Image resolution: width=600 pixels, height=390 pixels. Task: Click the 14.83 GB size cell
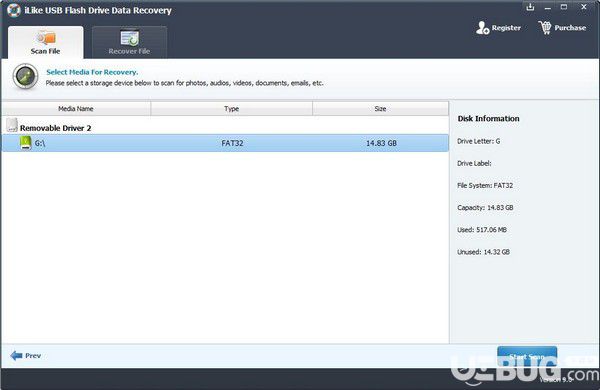click(x=381, y=143)
